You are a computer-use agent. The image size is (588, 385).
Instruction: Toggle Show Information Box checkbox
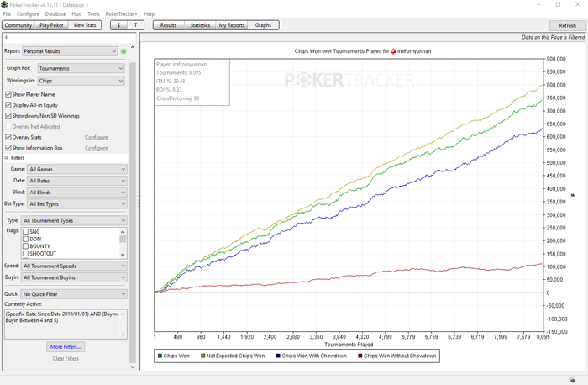pyautogui.click(x=8, y=148)
